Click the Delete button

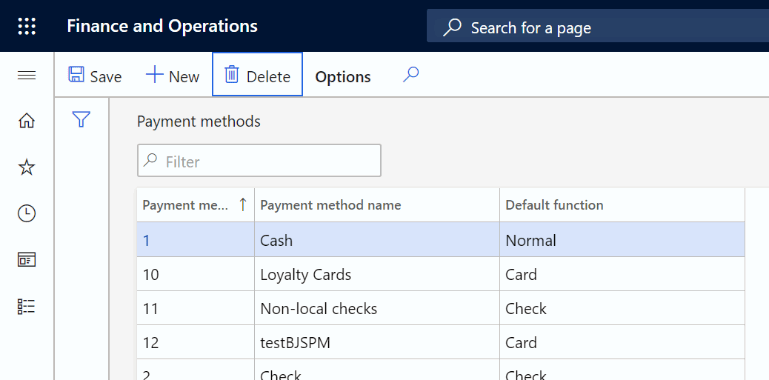pos(257,75)
